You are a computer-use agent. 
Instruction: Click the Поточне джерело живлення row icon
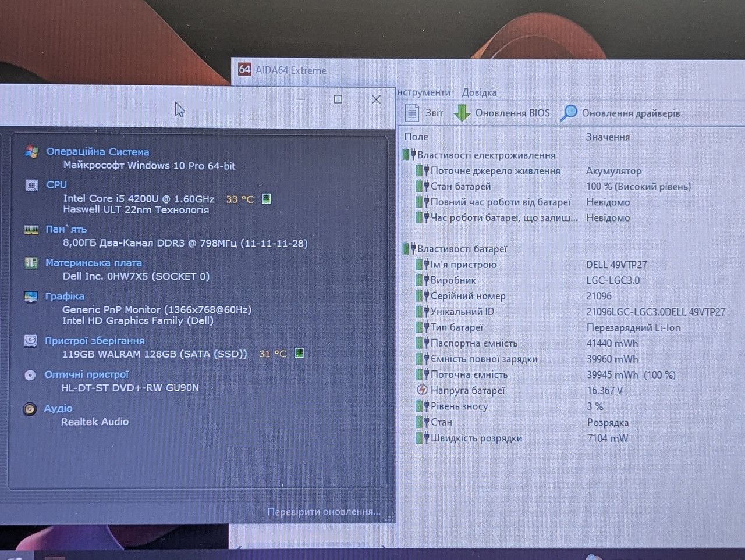coord(423,170)
